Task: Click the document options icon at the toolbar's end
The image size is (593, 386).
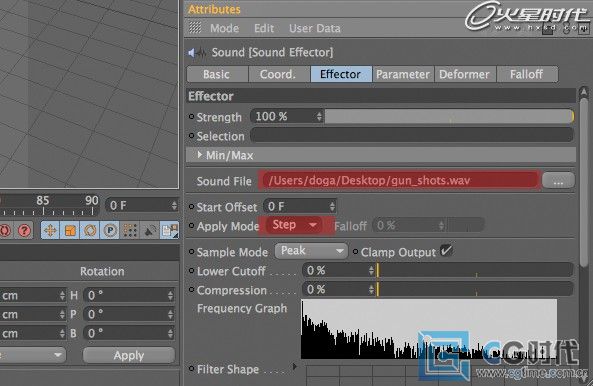Action: tap(169, 230)
